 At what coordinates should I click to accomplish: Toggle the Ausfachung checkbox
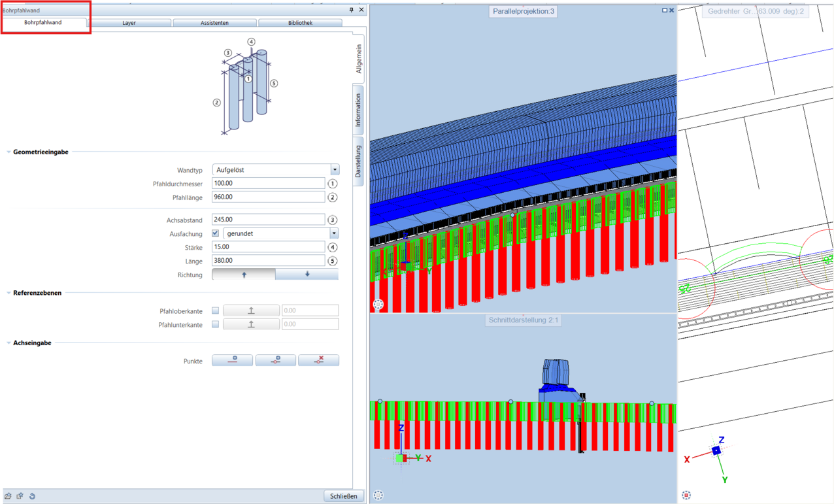(216, 233)
